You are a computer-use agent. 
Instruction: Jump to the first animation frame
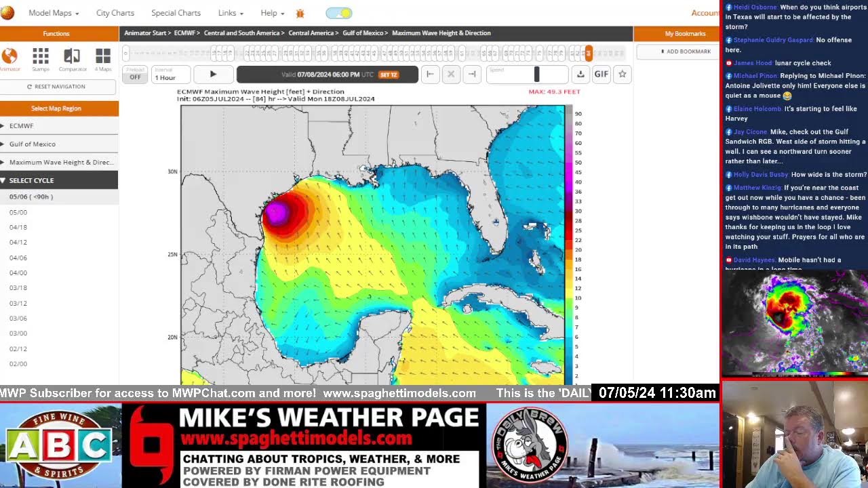click(x=430, y=75)
